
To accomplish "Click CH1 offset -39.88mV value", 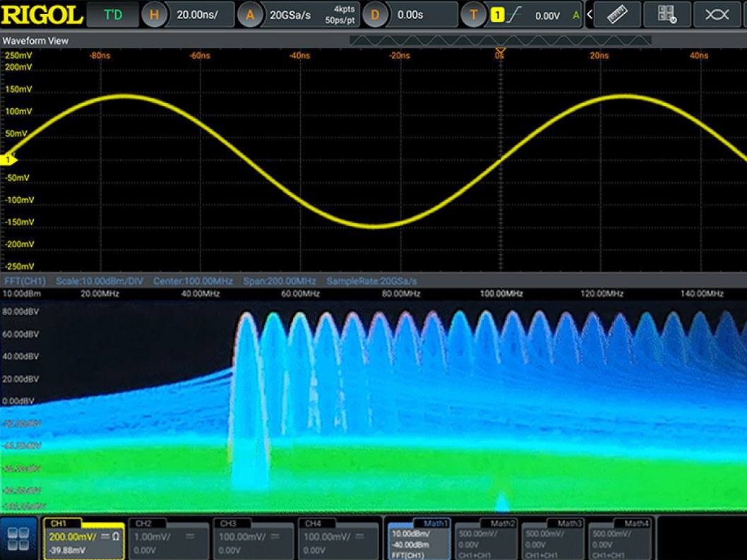I will [x=66, y=550].
